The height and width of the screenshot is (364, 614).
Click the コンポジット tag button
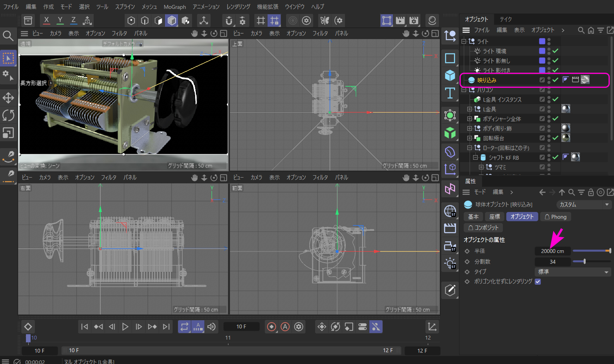(483, 228)
